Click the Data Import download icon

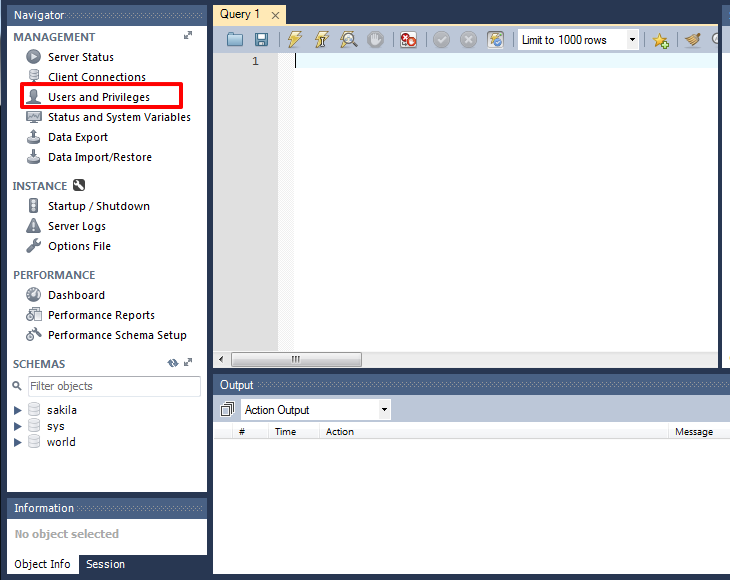point(33,156)
